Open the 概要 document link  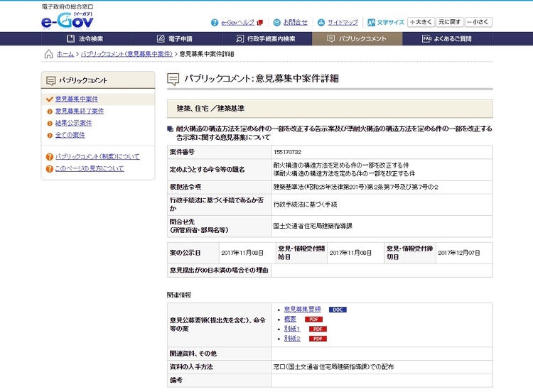[x=290, y=319]
